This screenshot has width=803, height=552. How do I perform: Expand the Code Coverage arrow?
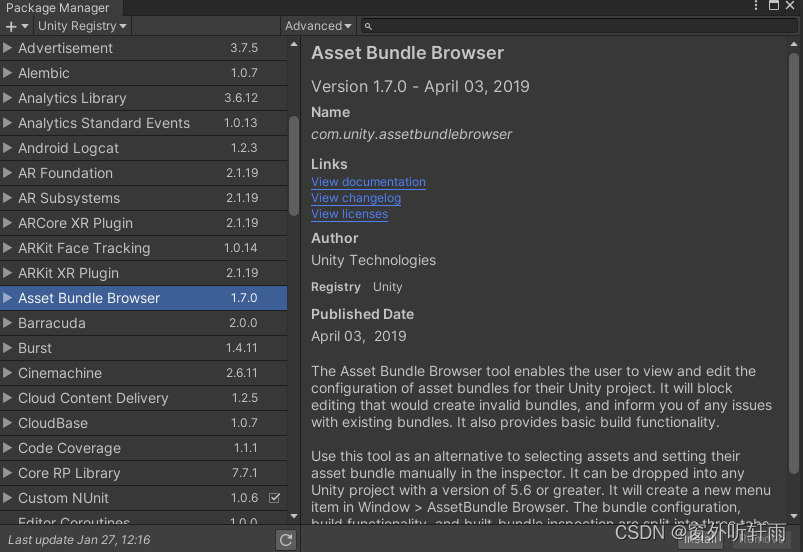[x=7, y=448]
